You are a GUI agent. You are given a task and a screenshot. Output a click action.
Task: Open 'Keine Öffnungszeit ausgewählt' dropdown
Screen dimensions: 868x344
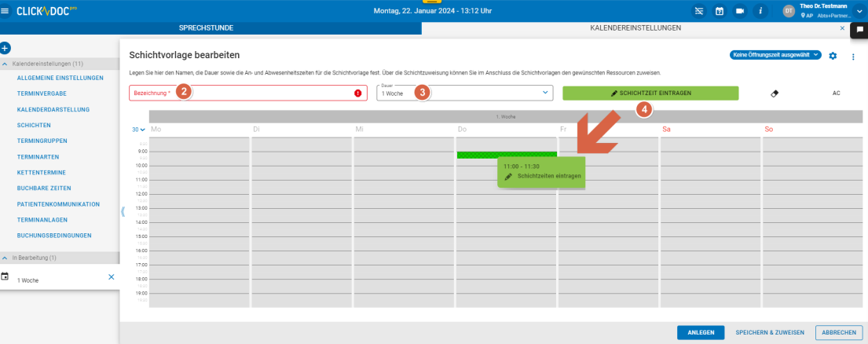pyautogui.click(x=775, y=55)
